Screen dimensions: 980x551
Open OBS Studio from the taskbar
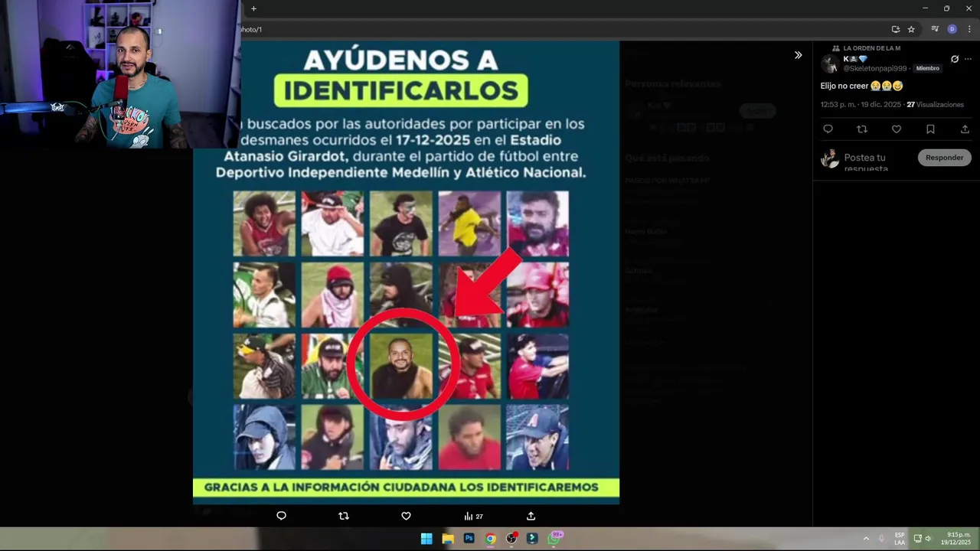tap(511, 539)
